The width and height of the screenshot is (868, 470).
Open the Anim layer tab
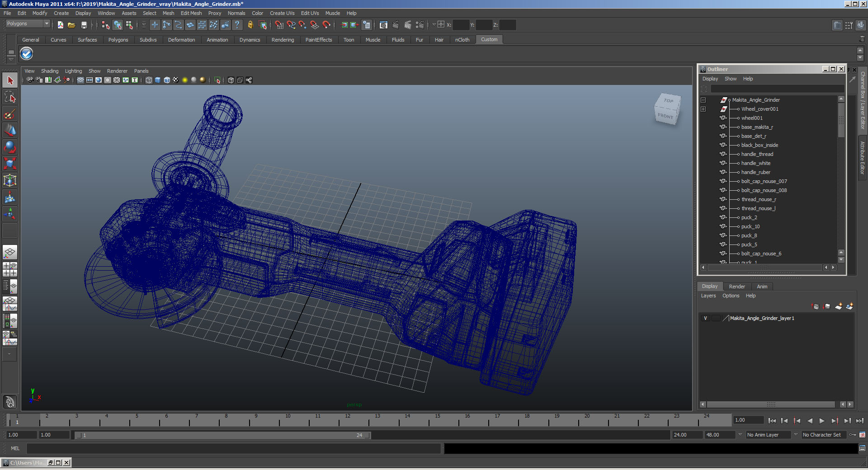762,287
